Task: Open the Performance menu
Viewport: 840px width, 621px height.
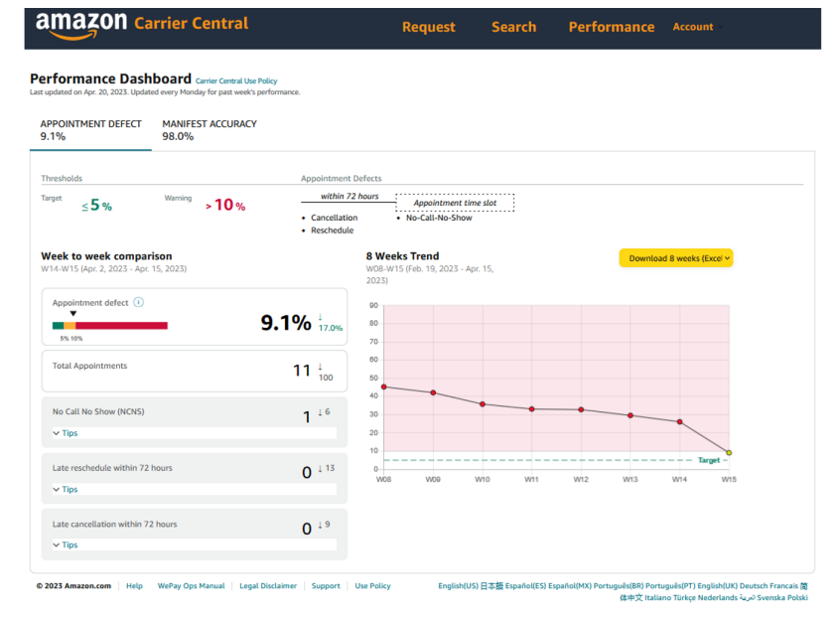Action: tap(611, 27)
